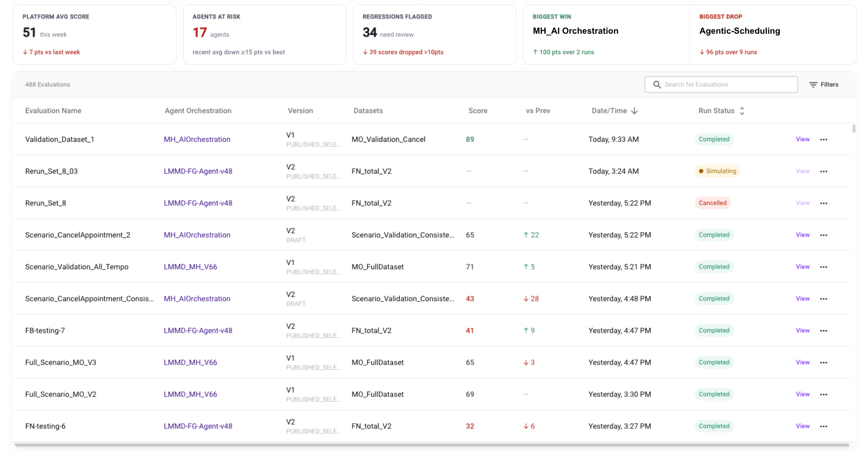The height and width of the screenshot is (452, 868).
Task: Open LMMD-FG-Agent-v48 link in Rerun_Set_8 row
Action: tap(198, 203)
